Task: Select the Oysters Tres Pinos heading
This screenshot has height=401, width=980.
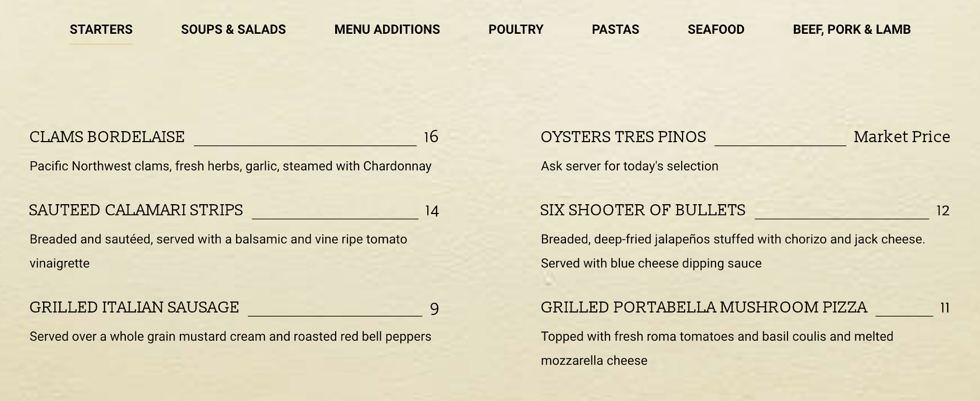Action: [623, 137]
